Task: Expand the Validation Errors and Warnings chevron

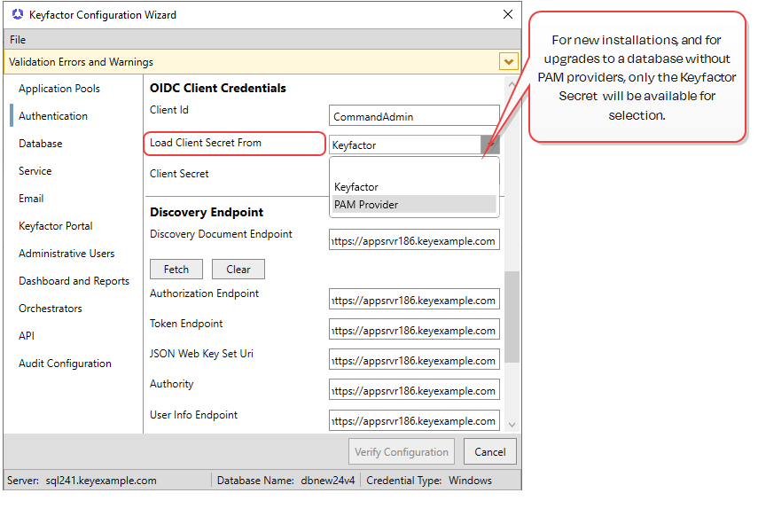Action: click(508, 61)
